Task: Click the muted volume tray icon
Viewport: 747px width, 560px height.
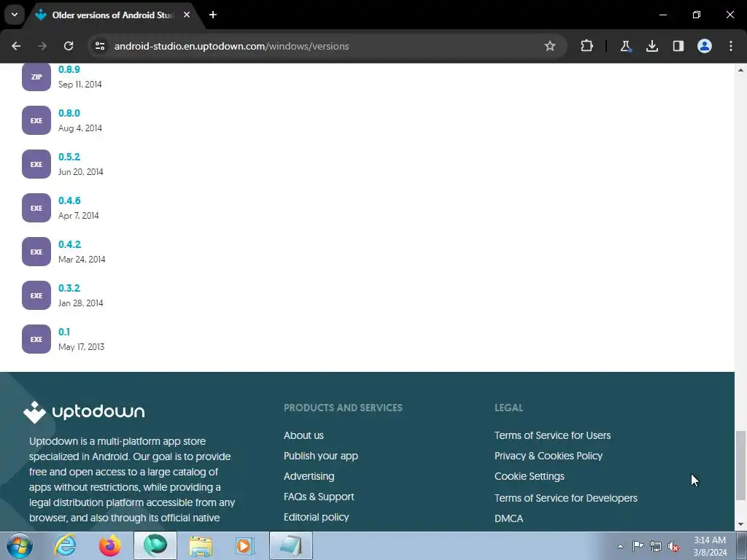Action: (673, 546)
